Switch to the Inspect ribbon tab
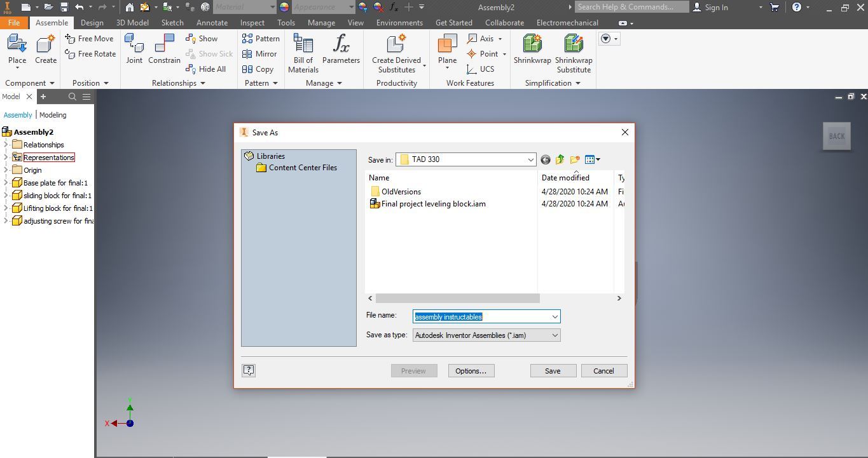This screenshot has width=868, height=458. pyautogui.click(x=252, y=22)
